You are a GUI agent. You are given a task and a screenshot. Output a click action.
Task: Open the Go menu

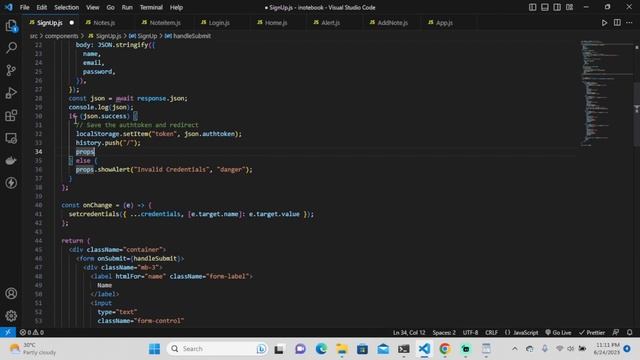(x=111, y=7)
